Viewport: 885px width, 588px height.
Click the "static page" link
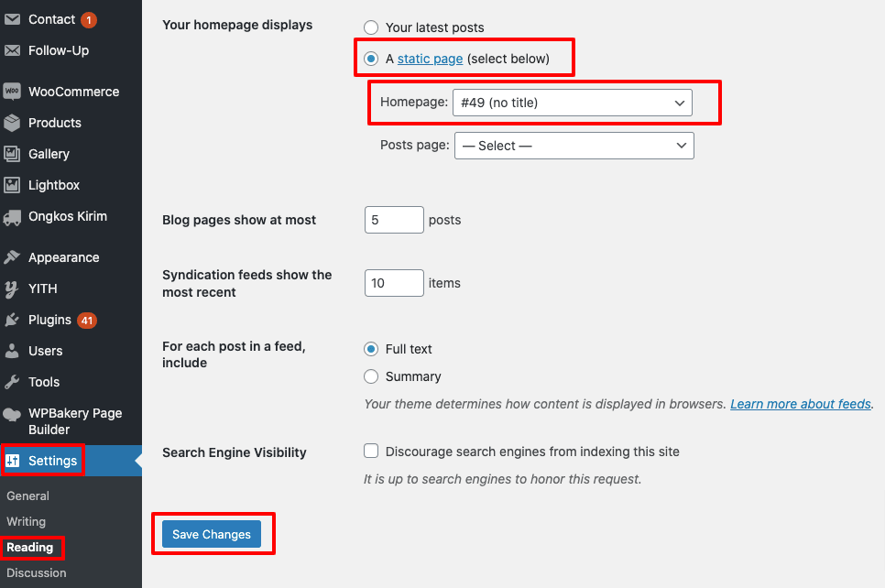430,59
